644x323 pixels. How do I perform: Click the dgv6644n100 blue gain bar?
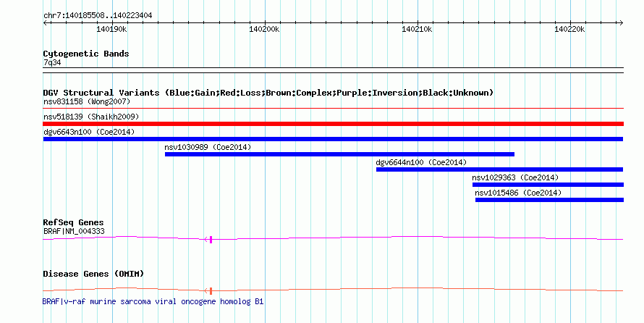499,169
